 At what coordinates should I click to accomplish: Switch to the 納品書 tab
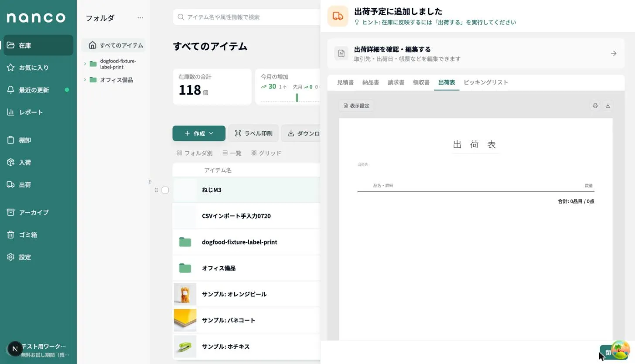point(371,82)
